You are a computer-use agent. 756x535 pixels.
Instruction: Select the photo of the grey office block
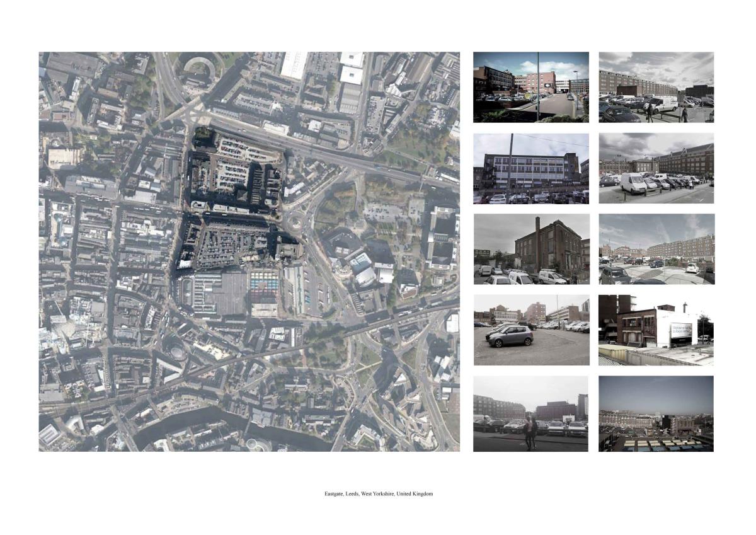click(x=531, y=168)
